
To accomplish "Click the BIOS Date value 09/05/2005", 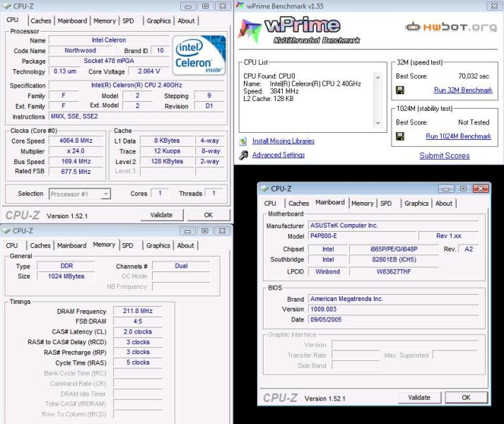I will pyautogui.click(x=394, y=319).
